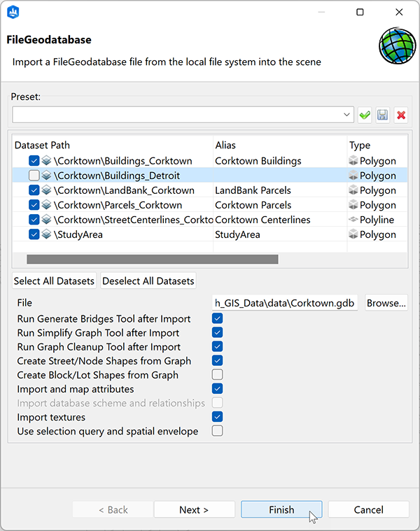Viewport: 420px width, 531px height.
Task: Toggle Import textures checkbox
Action: 218,417
